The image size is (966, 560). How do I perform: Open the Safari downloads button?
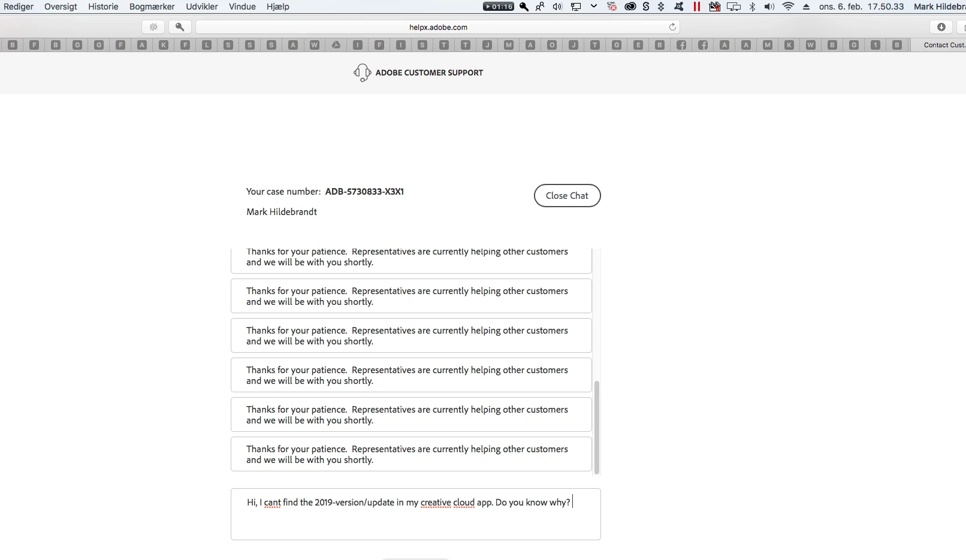point(941,27)
